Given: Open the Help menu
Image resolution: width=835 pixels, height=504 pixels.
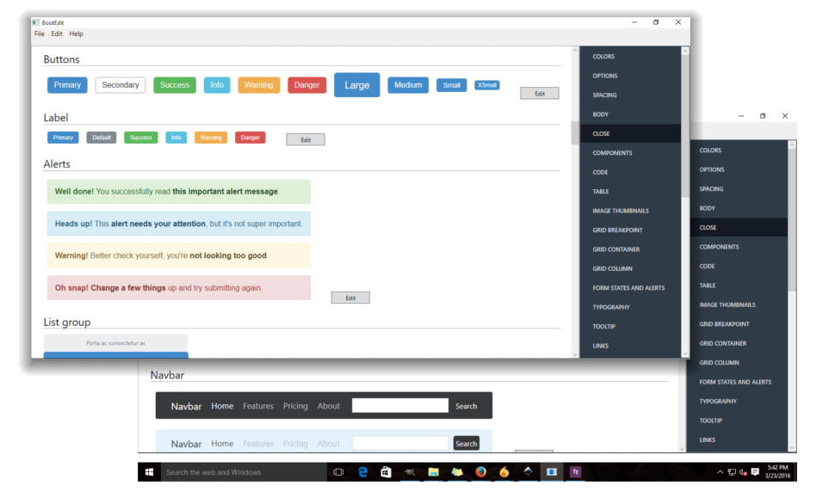Looking at the screenshot, I should click(76, 34).
